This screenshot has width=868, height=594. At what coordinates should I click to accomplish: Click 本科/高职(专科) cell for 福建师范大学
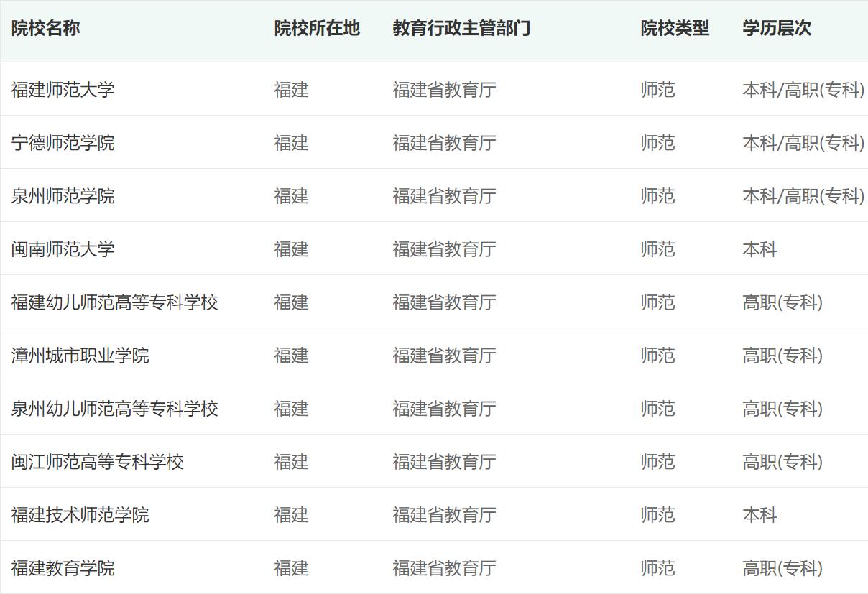[803, 90]
